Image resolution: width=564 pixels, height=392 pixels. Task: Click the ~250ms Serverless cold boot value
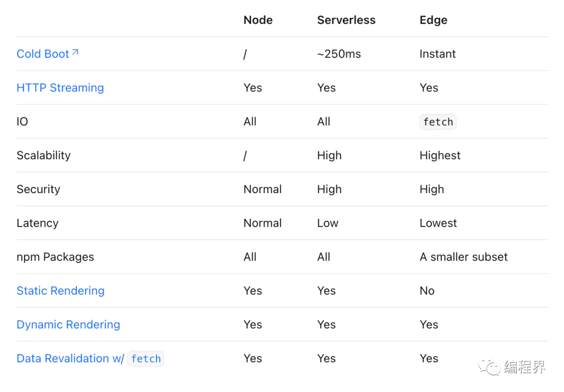(339, 54)
